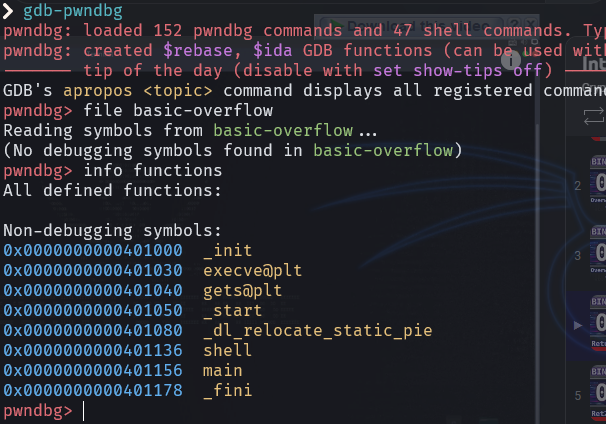This screenshot has height=424, width=606.
Task: Click the gets@plt function name
Action: tap(242, 291)
